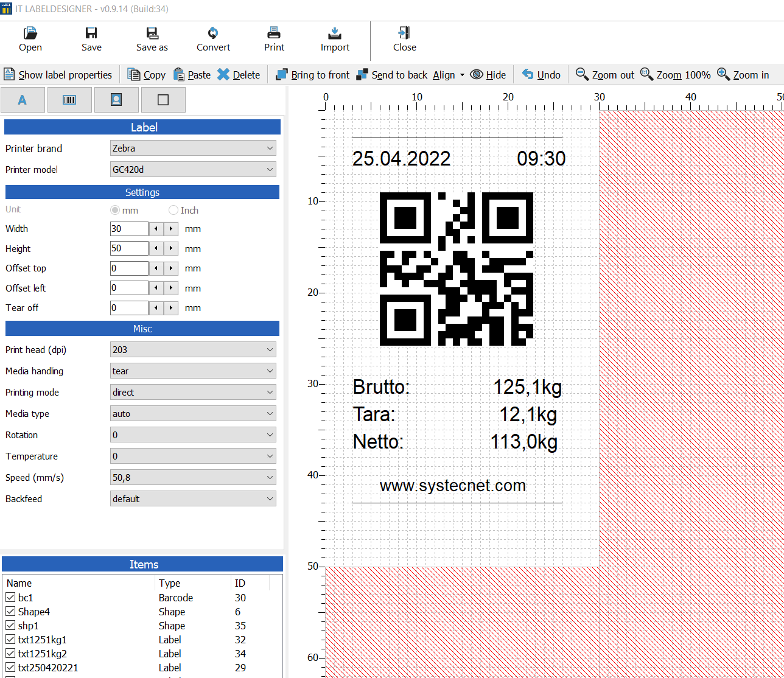
Task: Open a label file with Open icon
Action: pyautogui.click(x=30, y=33)
